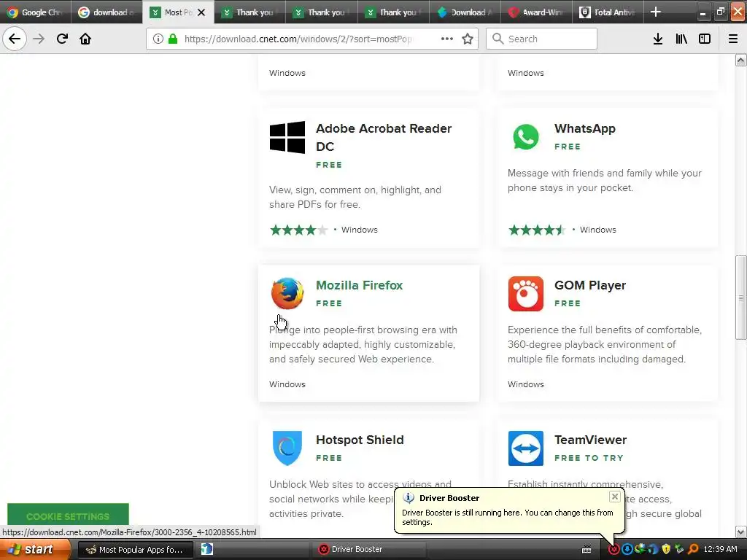Click the blue taskbar application icon

click(x=207, y=549)
